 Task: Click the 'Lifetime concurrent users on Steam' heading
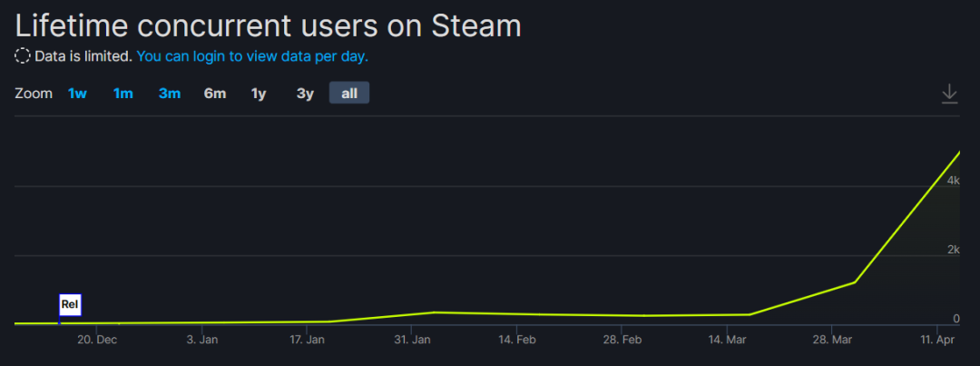click(268, 25)
